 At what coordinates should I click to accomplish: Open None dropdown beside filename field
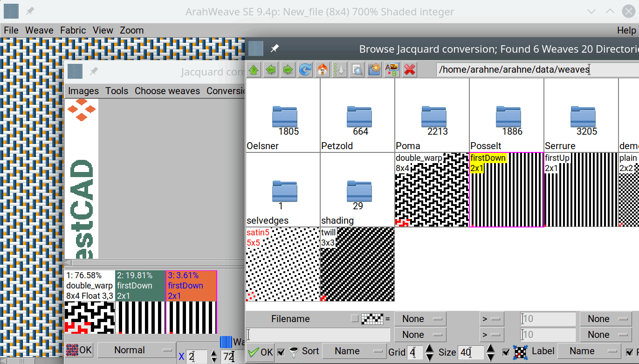point(420,335)
